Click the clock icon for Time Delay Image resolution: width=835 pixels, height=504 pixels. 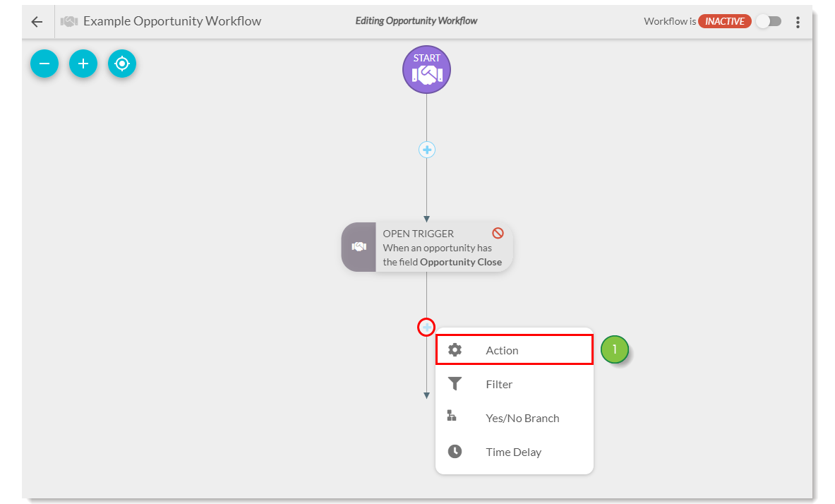[455, 451]
